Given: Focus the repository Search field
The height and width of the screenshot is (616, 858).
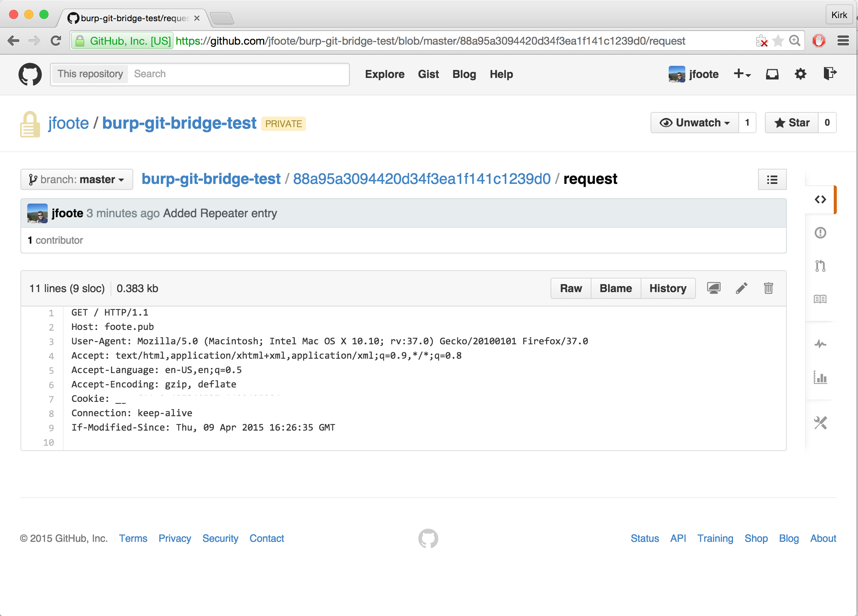Looking at the screenshot, I should 239,74.
